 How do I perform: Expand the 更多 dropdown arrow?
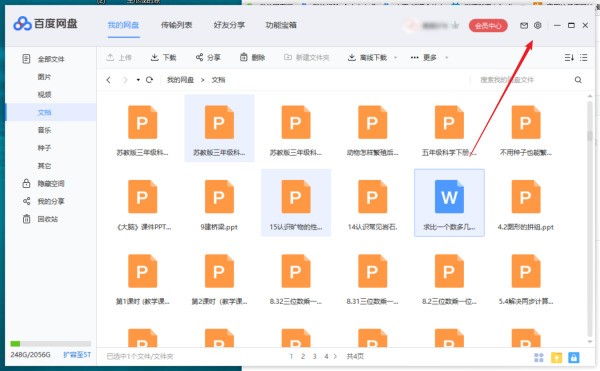pyautogui.click(x=446, y=58)
